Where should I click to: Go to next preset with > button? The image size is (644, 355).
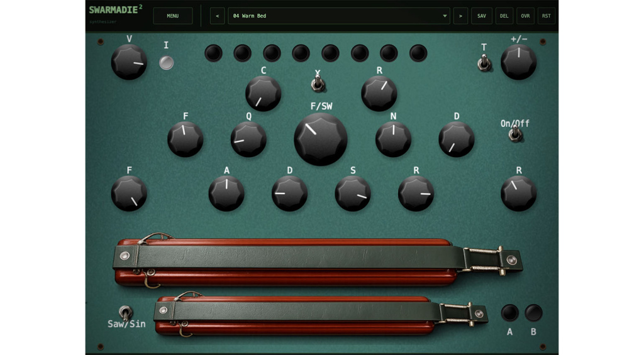(460, 16)
